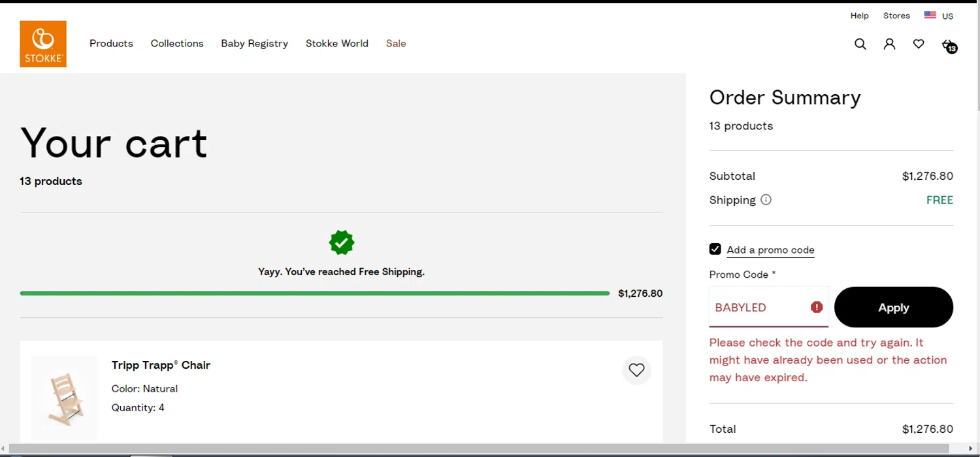
Task: Click the green free shipping badge
Action: 342,243
